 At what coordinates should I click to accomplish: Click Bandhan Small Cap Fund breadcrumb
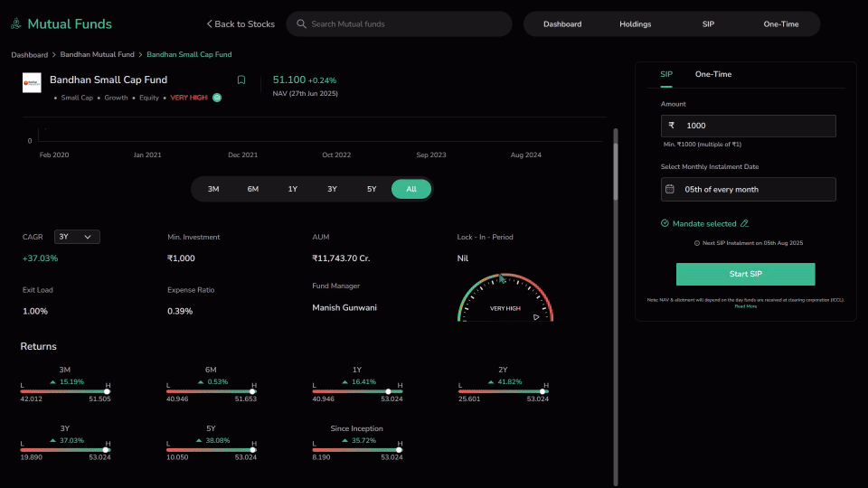pyautogui.click(x=189, y=54)
